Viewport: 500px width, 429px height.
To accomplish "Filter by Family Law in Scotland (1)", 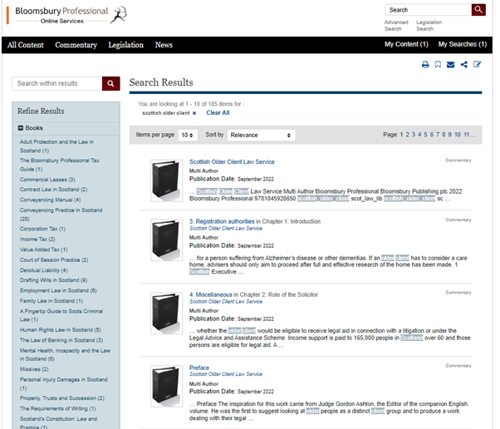I will pos(51,301).
